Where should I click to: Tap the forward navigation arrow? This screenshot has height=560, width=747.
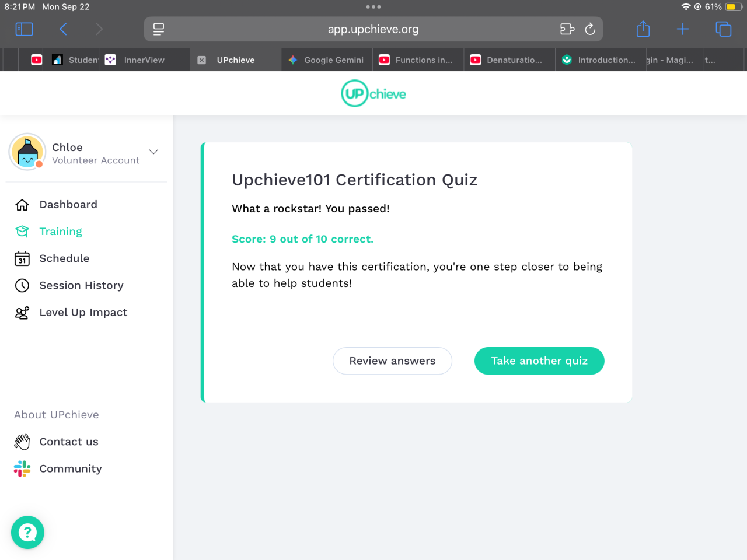(x=99, y=29)
